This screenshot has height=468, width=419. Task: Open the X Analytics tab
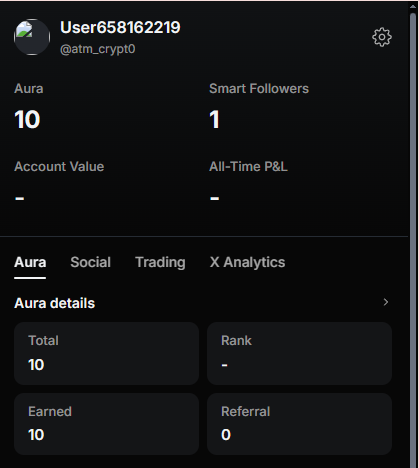[247, 262]
